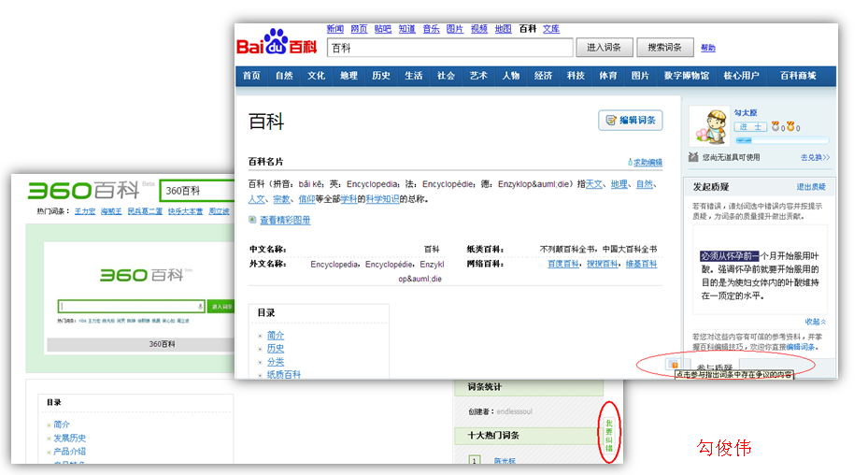Open the 天文 link in the summary text
This screenshot has width=868, height=475.
point(594,184)
